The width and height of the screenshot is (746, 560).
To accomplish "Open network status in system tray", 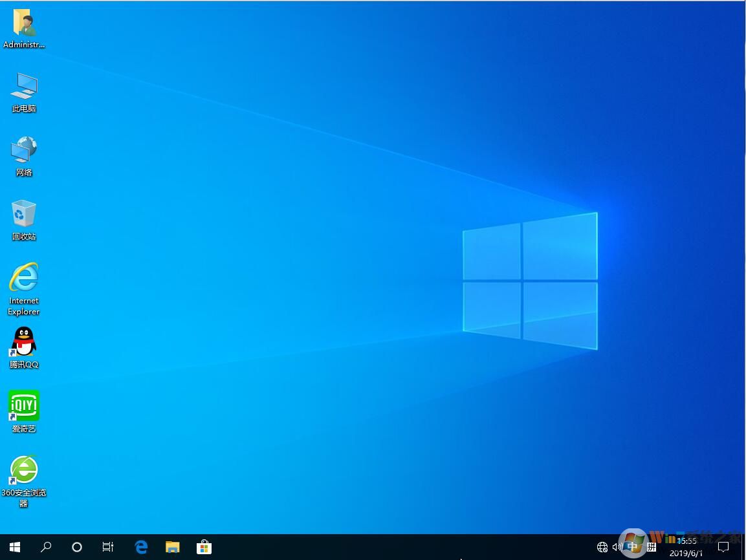I will coord(602,547).
